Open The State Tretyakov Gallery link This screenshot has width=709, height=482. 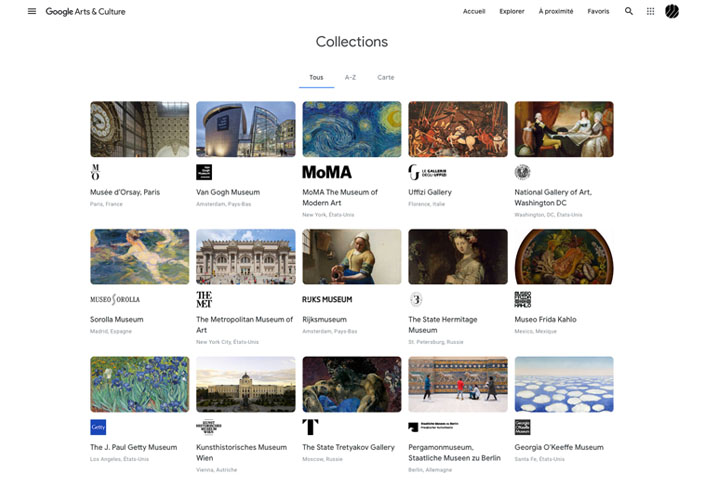[348, 447]
